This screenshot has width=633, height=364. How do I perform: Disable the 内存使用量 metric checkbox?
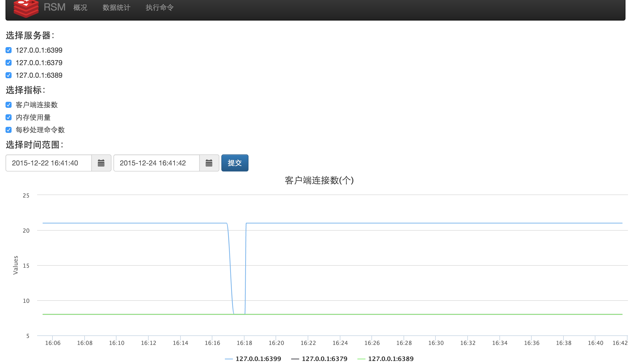point(9,118)
